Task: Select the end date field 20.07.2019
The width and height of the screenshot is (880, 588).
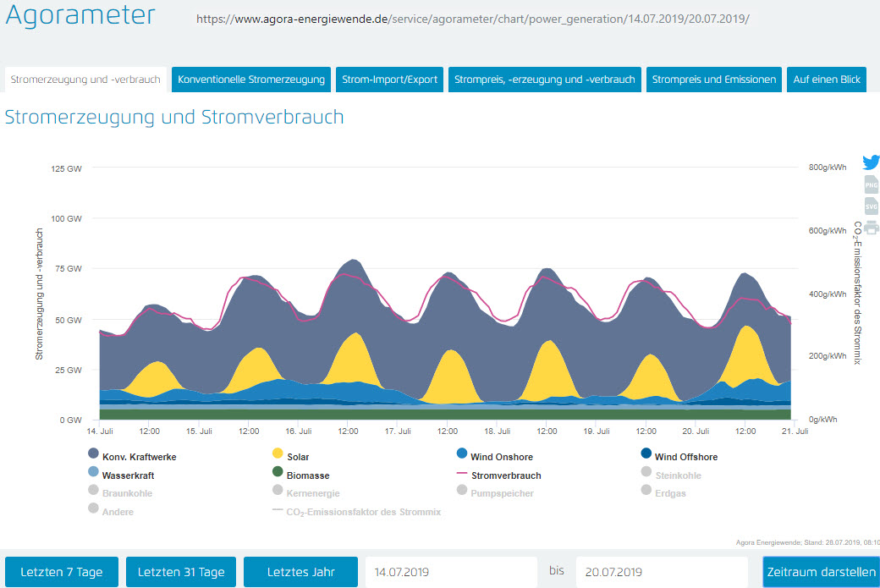Action: [x=660, y=572]
